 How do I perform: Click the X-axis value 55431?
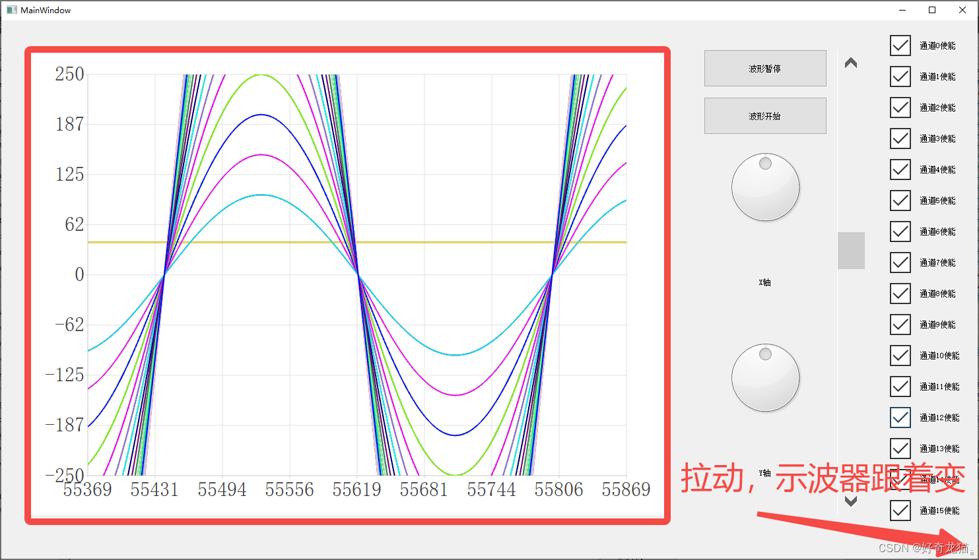[x=154, y=489]
